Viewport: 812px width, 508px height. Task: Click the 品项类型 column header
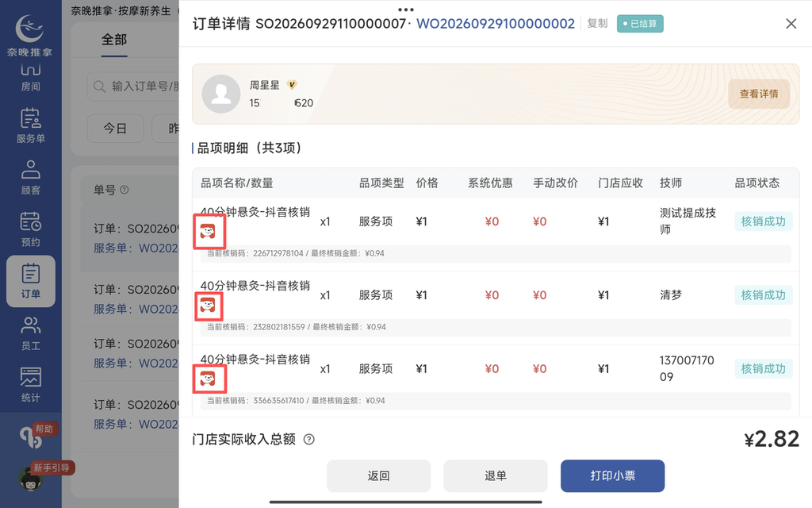(x=381, y=183)
